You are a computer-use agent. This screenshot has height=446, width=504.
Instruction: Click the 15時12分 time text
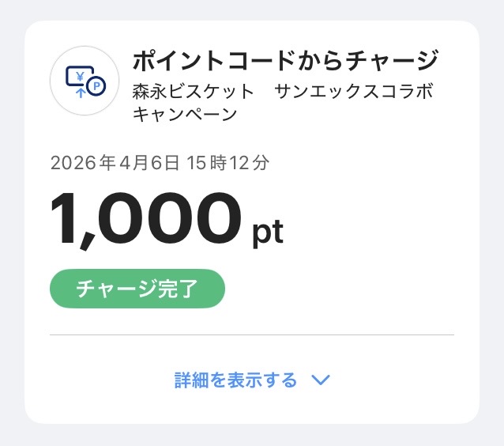coord(228,164)
